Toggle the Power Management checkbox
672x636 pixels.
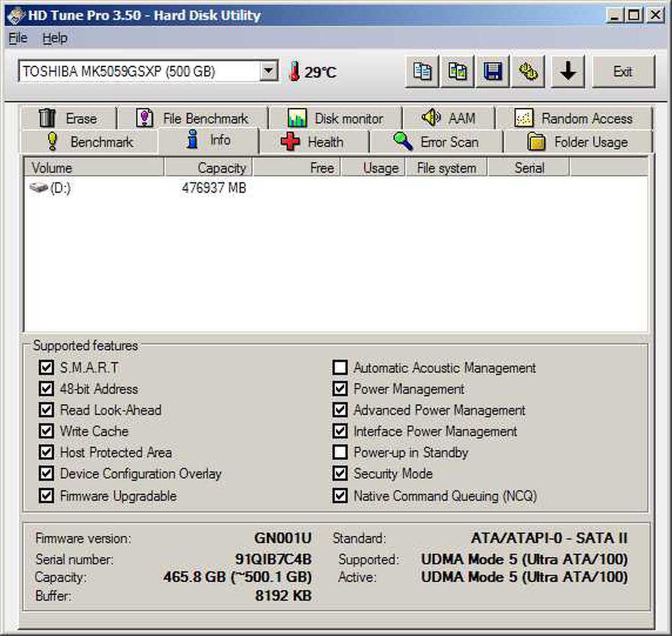(x=340, y=389)
